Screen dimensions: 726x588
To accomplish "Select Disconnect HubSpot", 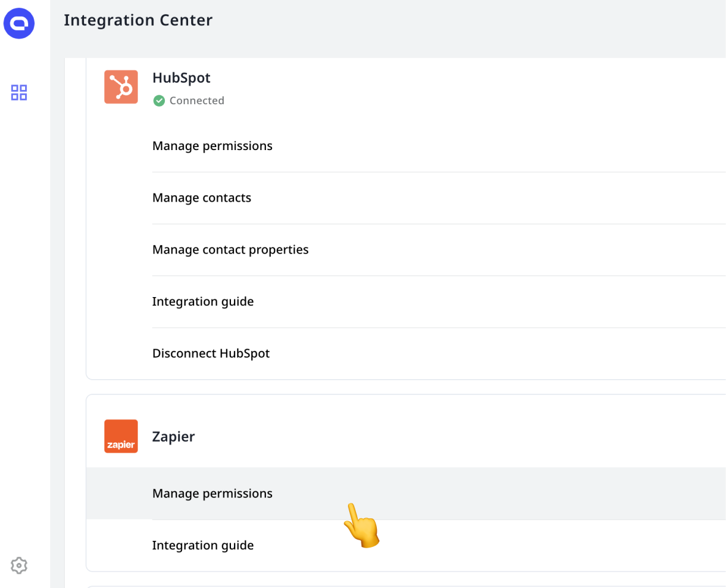I will (439, 353).
